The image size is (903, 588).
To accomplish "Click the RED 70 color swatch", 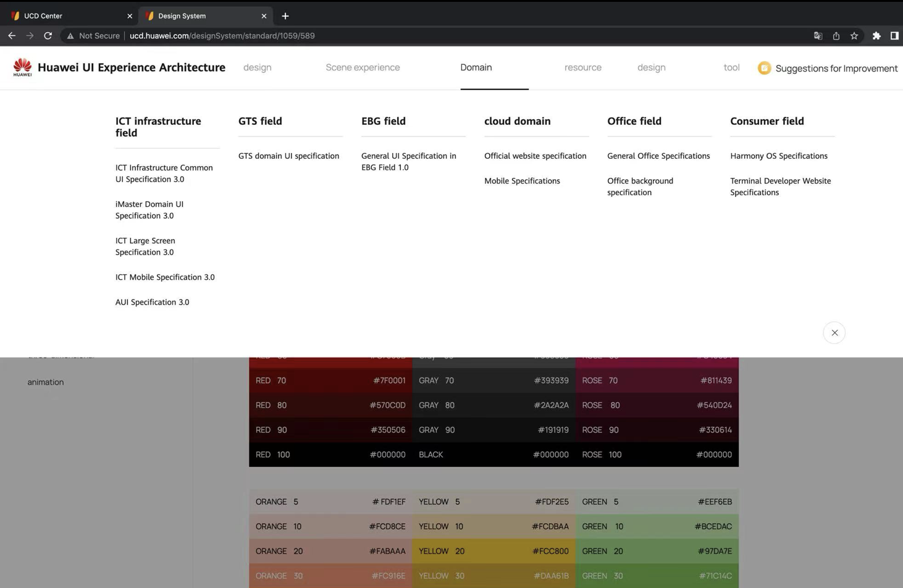I will click(330, 380).
